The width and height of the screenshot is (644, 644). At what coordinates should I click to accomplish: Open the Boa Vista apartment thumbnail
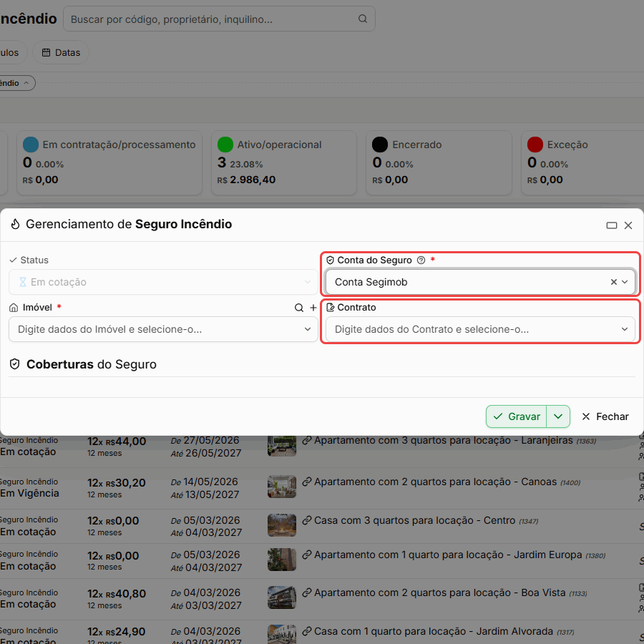click(x=282, y=597)
